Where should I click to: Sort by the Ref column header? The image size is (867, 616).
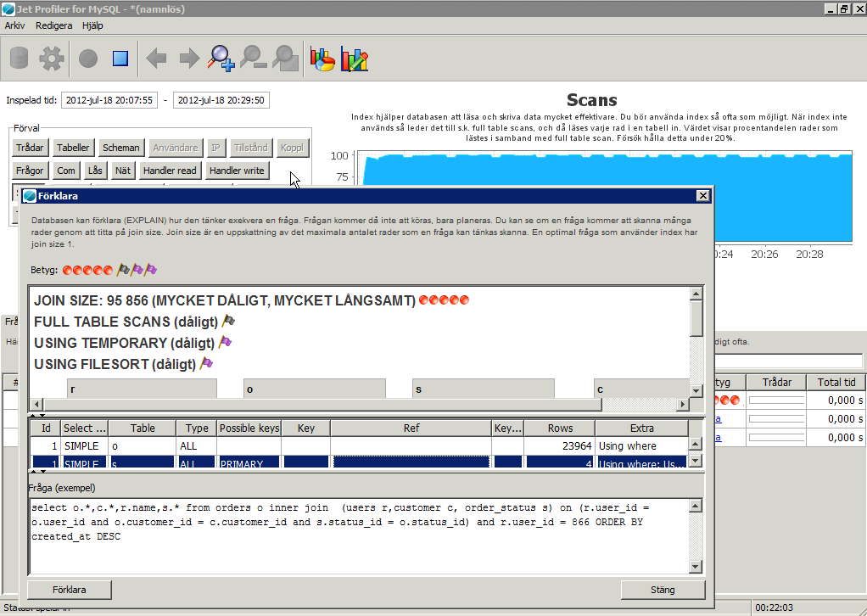[x=411, y=428]
